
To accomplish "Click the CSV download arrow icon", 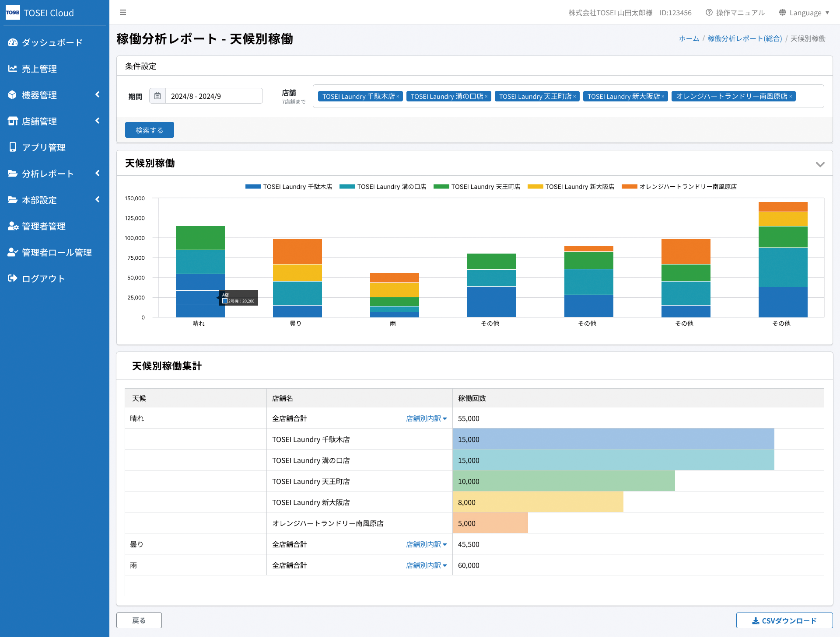I will tap(756, 621).
